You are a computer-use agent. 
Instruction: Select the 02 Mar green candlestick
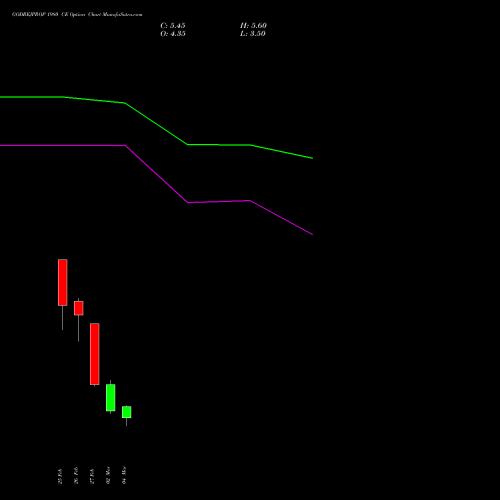pos(111,398)
